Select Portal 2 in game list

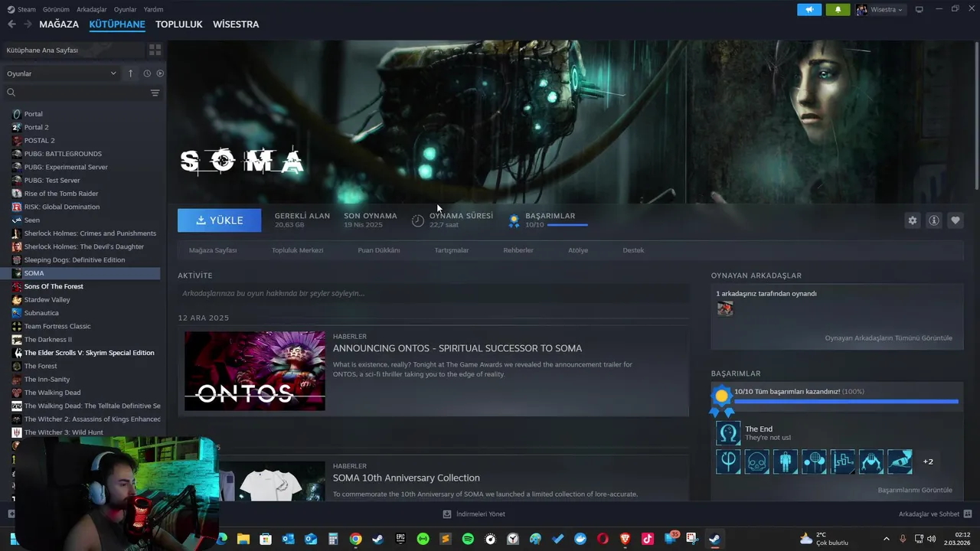(36, 127)
